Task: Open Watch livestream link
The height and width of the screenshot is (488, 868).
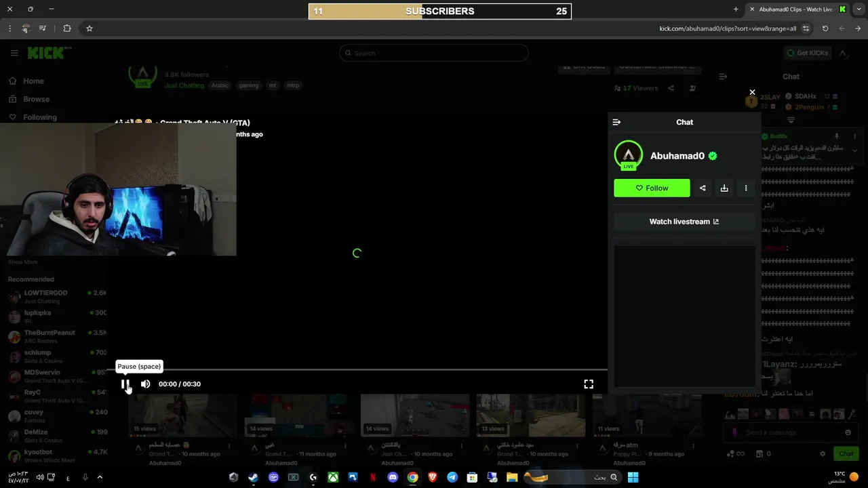Action: click(684, 222)
